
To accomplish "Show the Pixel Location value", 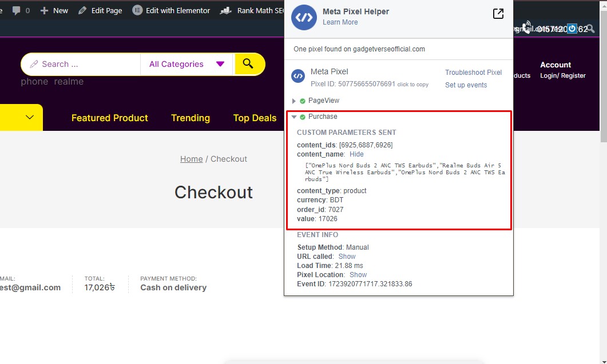I will tap(358, 275).
